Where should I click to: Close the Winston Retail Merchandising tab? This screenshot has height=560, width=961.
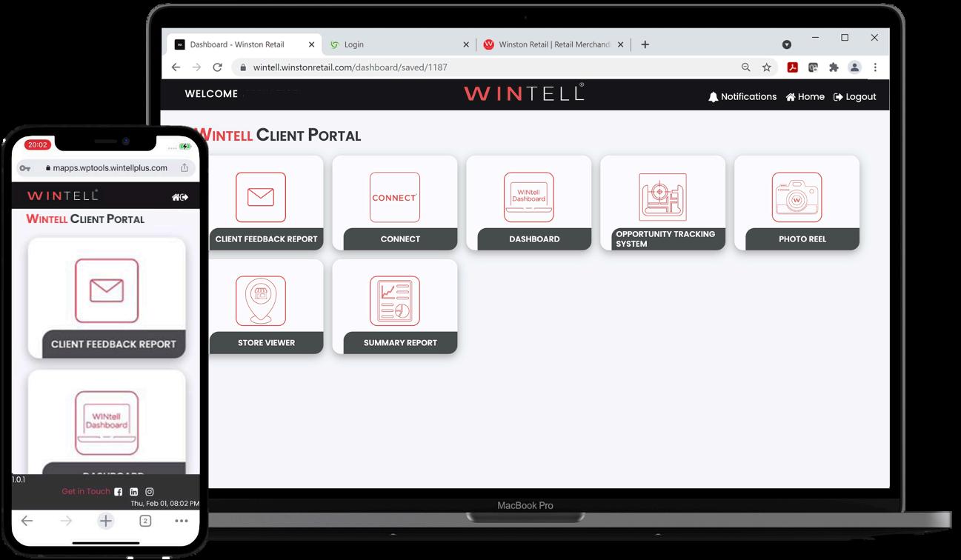point(621,44)
